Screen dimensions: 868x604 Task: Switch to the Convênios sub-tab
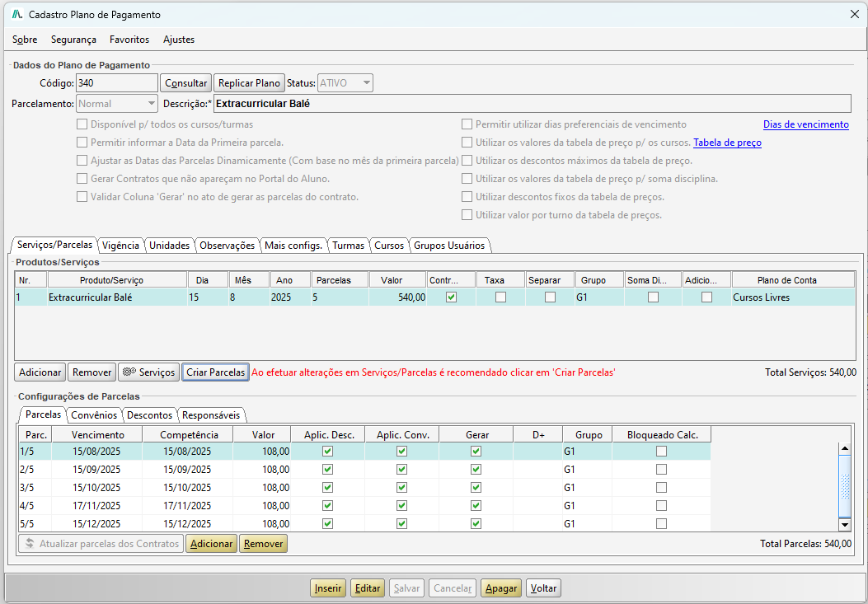coord(94,414)
